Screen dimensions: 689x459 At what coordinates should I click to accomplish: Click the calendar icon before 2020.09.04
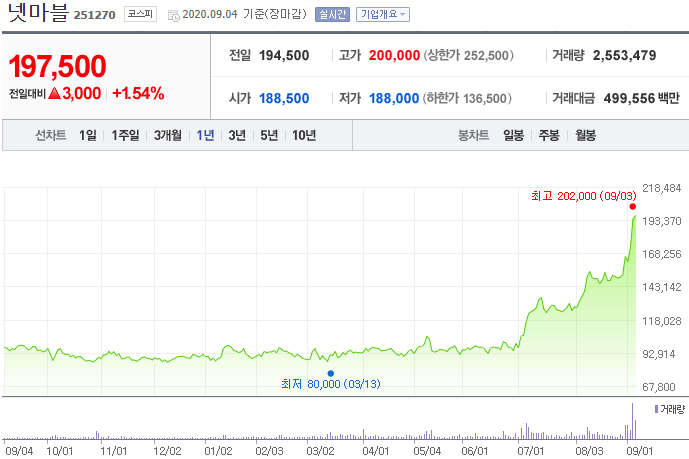pyautogui.click(x=174, y=15)
